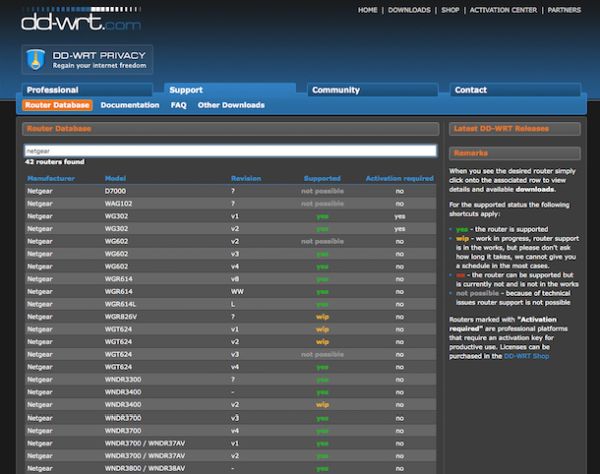600x474 pixels.
Task: Select the WG602 v4 row
Action: (x=230, y=267)
